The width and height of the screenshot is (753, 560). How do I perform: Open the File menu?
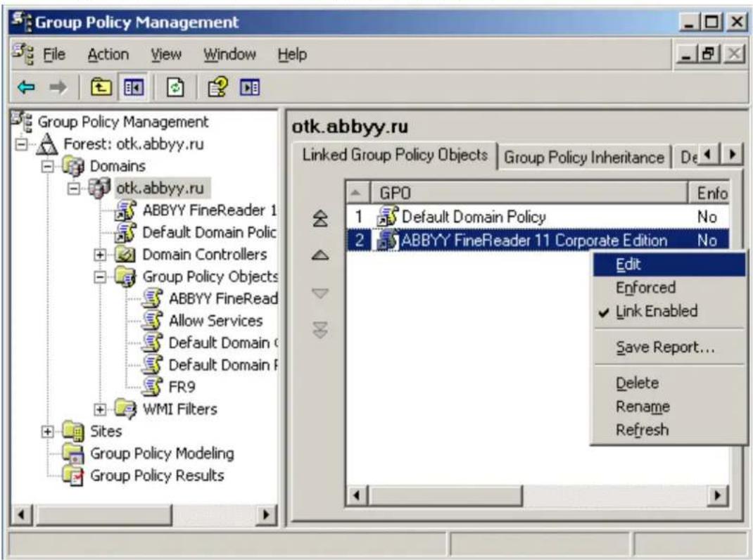pyautogui.click(x=53, y=54)
